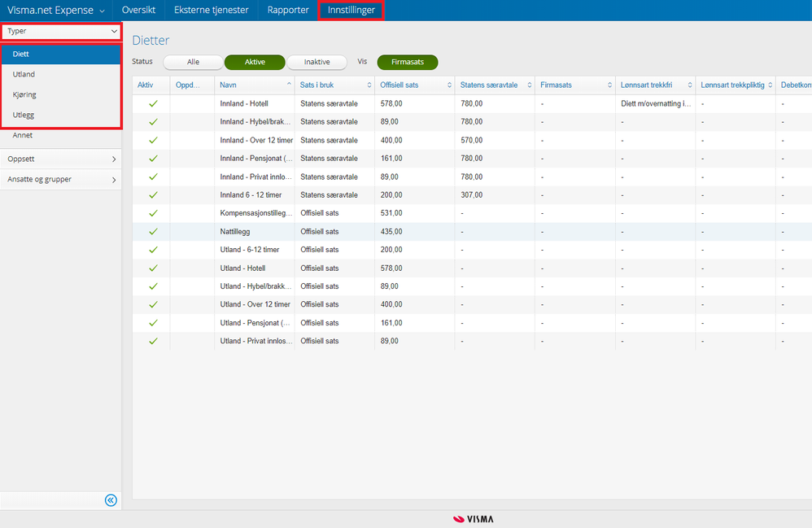
Task: Click the Aktiv column header
Action: (151, 85)
